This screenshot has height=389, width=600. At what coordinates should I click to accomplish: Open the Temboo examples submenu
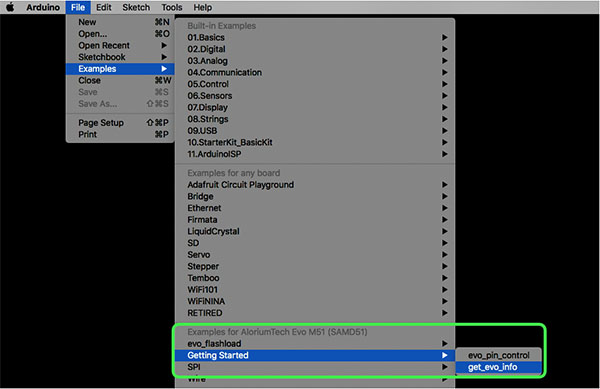point(315,278)
